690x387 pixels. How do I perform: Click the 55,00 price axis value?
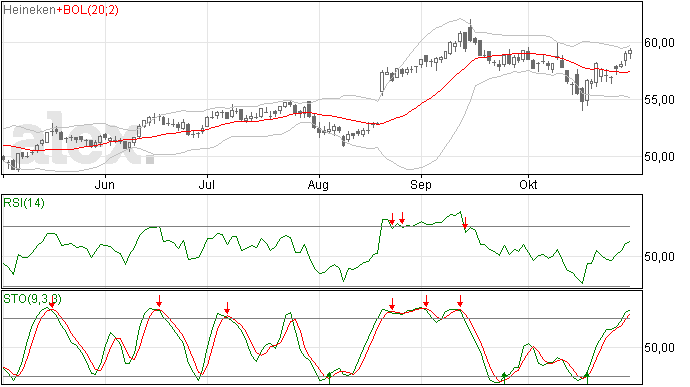[659, 100]
